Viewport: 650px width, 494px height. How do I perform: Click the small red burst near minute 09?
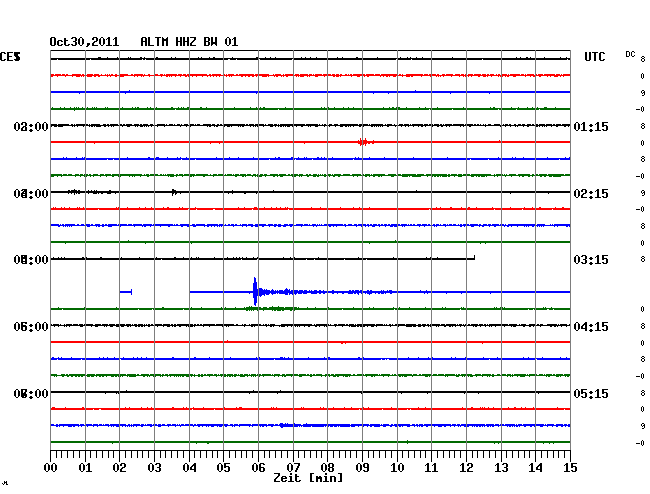click(365, 142)
